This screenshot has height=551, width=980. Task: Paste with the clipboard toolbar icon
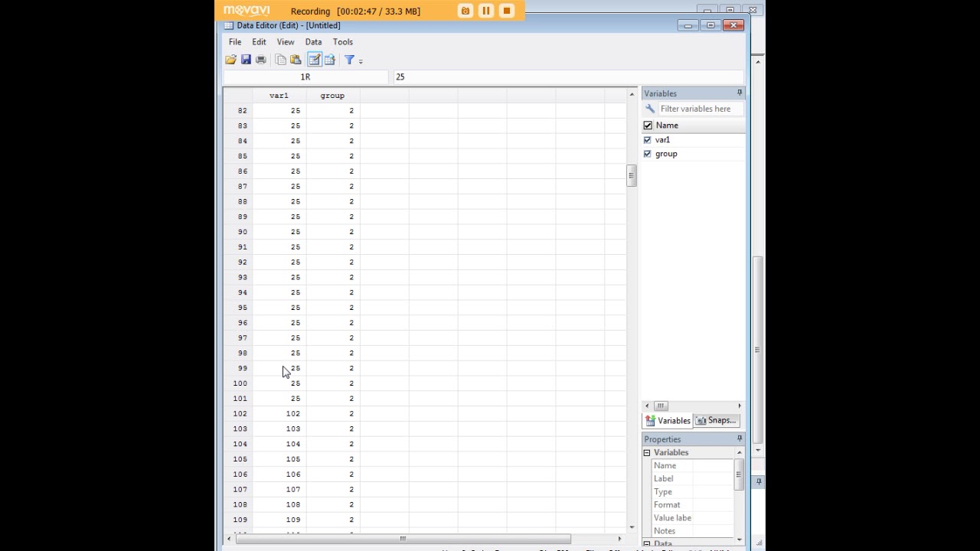pos(296,60)
